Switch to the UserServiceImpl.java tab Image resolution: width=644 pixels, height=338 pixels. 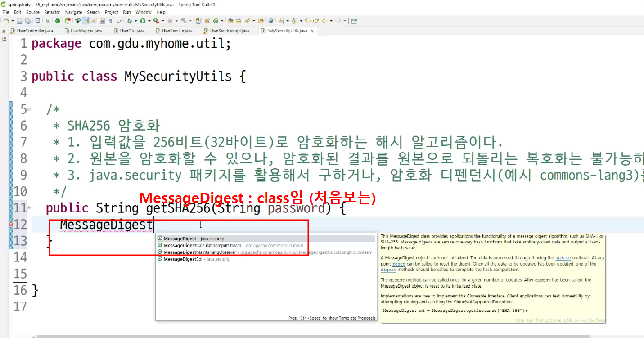point(227,31)
